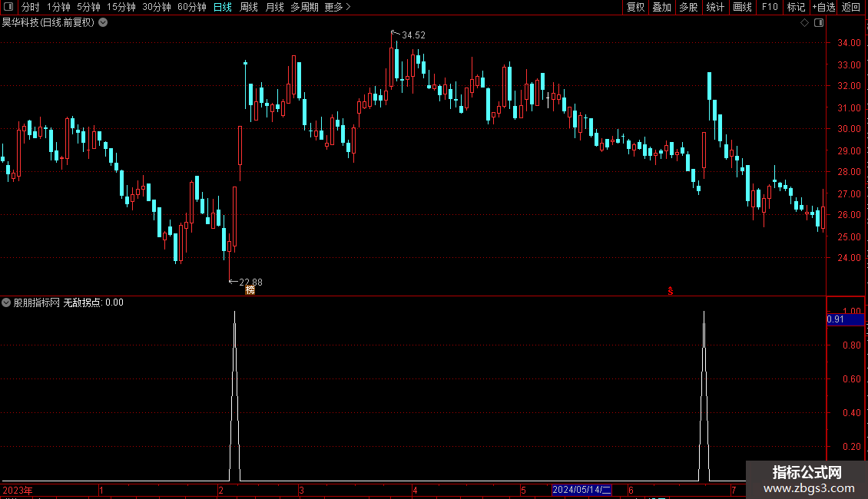Image resolution: width=868 pixels, height=499 pixels.
Task: Click the 34.52 high price label
Action: coord(413,35)
